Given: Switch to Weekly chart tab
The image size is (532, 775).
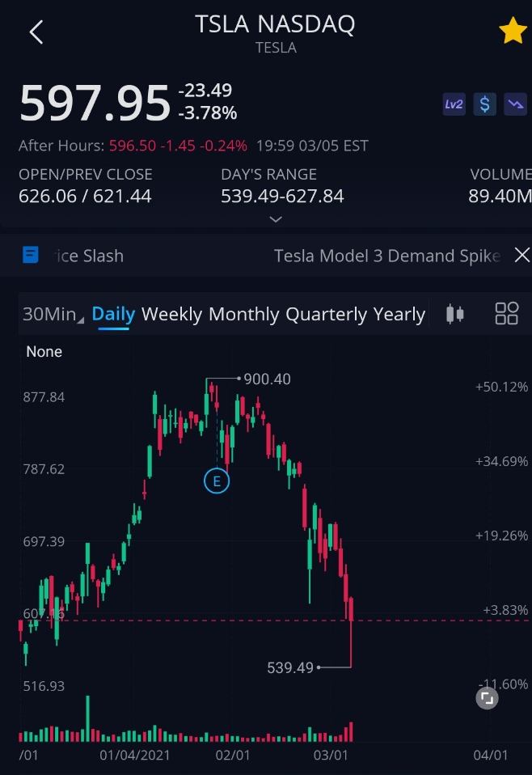Looking at the screenshot, I should 172,315.
